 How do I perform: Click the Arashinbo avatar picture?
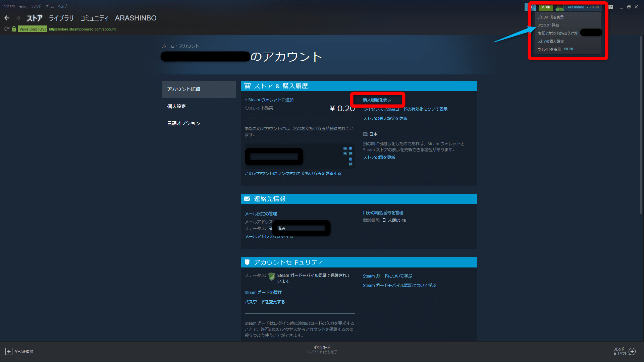click(x=559, y=7)
